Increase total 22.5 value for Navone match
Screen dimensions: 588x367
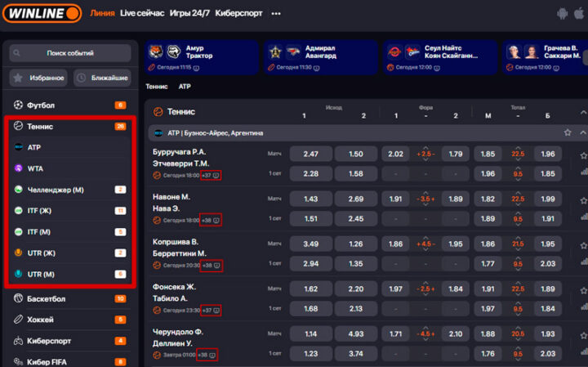pos(518,193)
